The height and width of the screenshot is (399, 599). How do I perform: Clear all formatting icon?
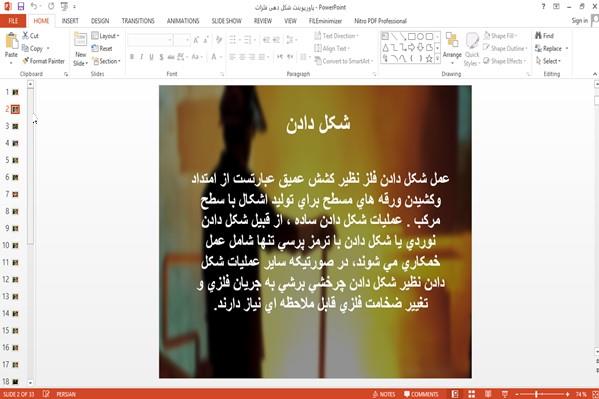219,40
